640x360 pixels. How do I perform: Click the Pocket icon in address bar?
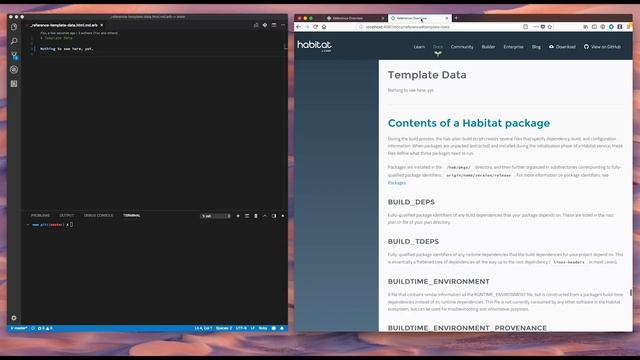click(x=543, y=27)
